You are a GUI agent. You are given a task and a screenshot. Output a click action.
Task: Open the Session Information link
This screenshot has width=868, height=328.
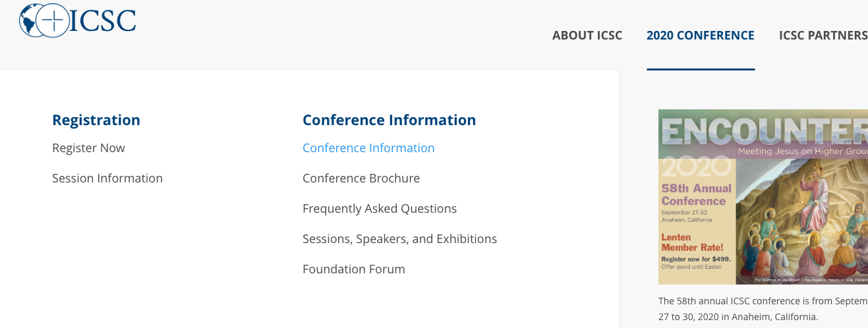(107, 178)
